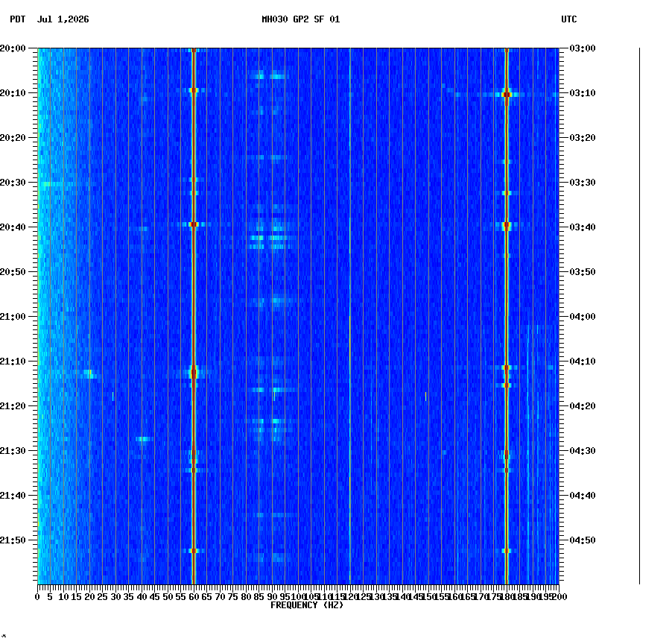The height and width of the screenshot is (644, 672).
Task: Click the '21:40' PDT time label
Action: (x=13, y=496)
